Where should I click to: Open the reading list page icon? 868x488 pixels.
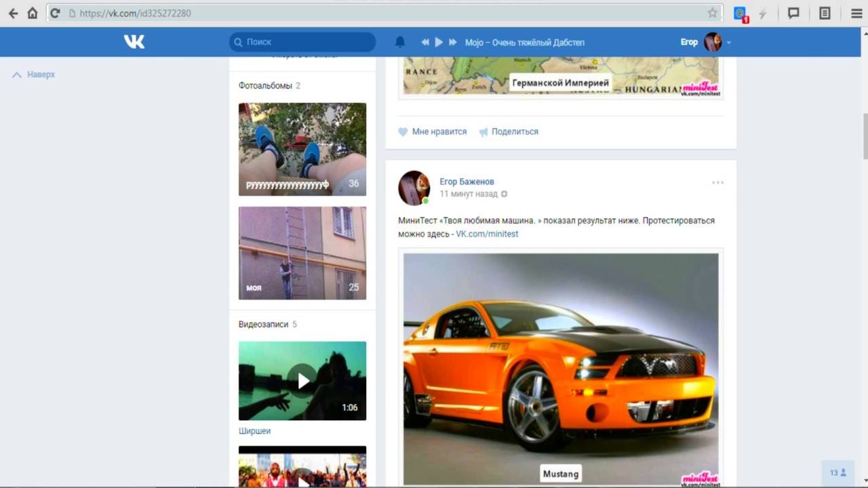[825, 13]
